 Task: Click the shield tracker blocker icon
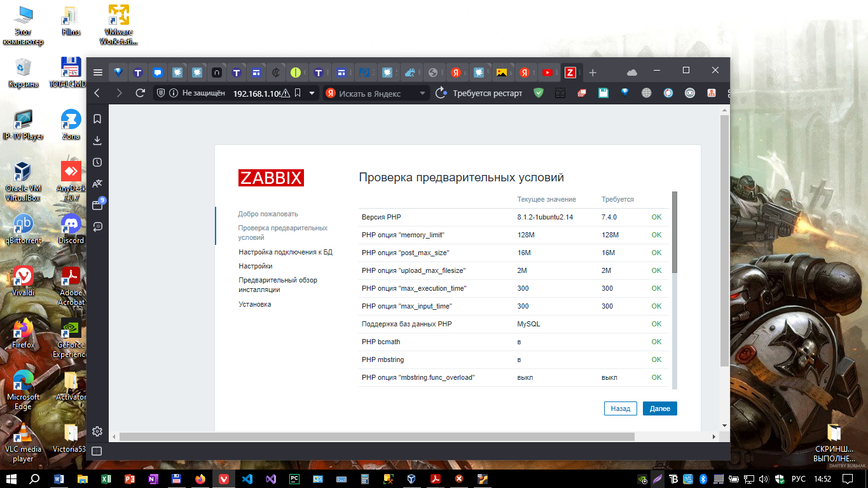click(162, 93)
